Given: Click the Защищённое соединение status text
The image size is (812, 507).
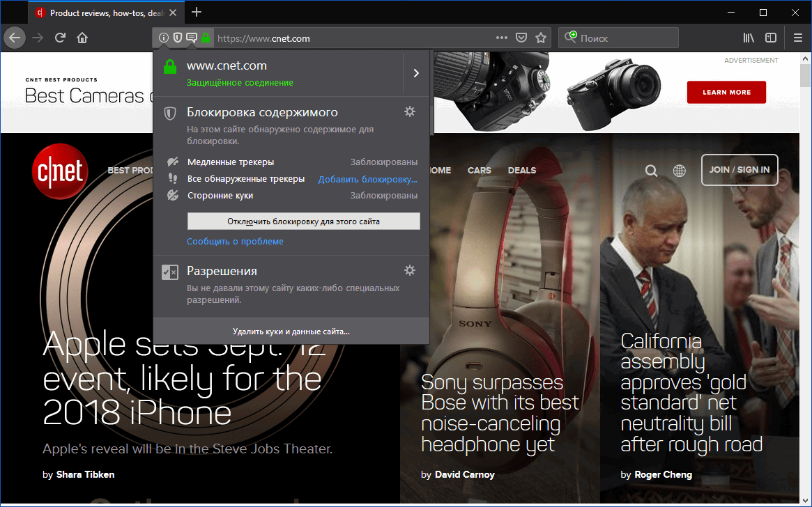Looking at the screenshot, I should 240,83.
